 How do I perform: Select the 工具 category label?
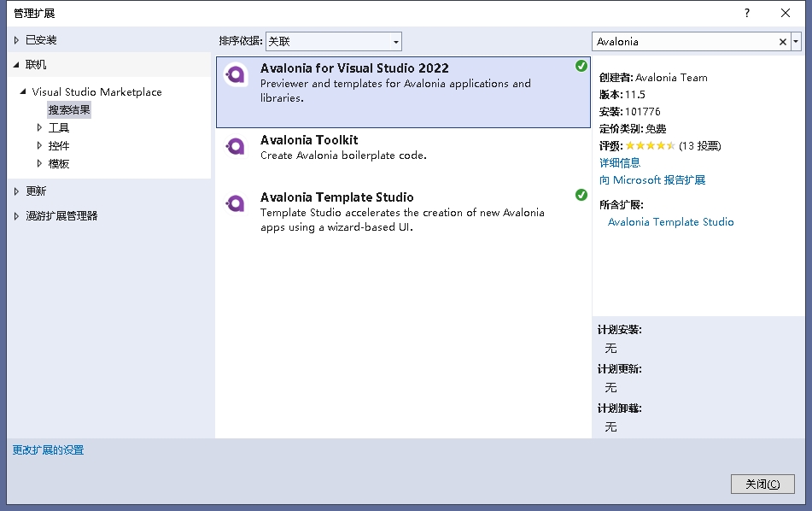pos(59,127)
